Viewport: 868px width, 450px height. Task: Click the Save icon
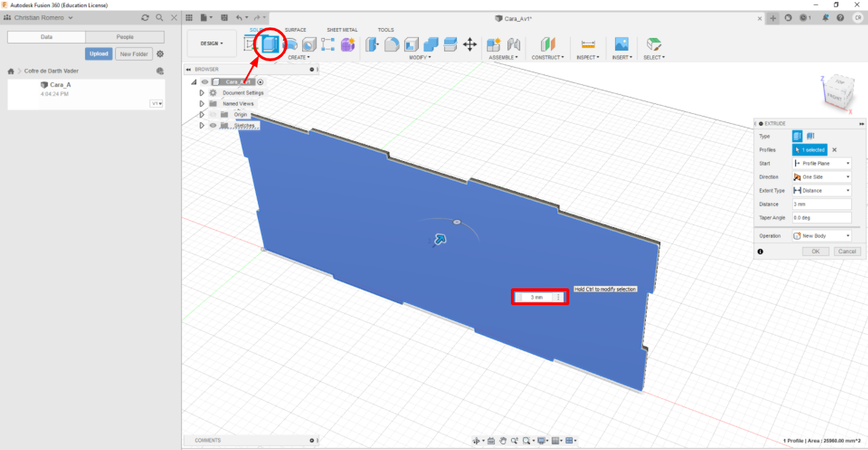point(224,18)
